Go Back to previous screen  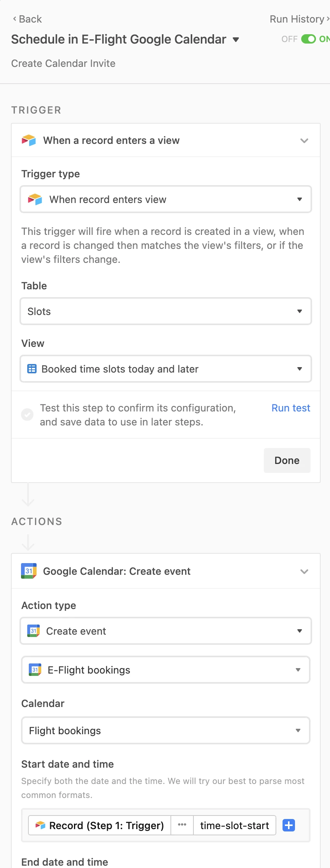click(x=27, y=19)
